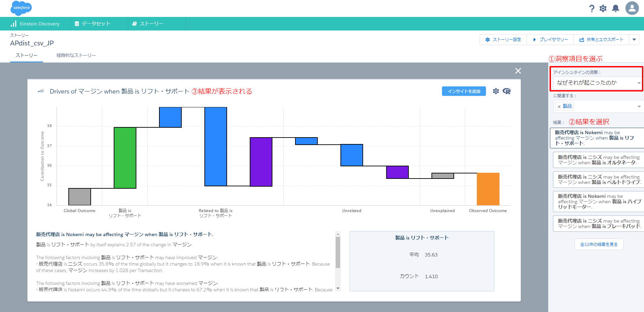The image size is (644, 312).
Task: Open the user profile avatar
Action: coord(632,8)
